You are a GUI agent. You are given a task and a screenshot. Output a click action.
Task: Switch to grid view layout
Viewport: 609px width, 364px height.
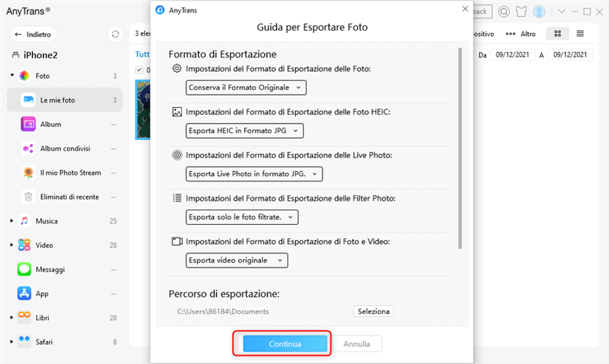(558, 34)
